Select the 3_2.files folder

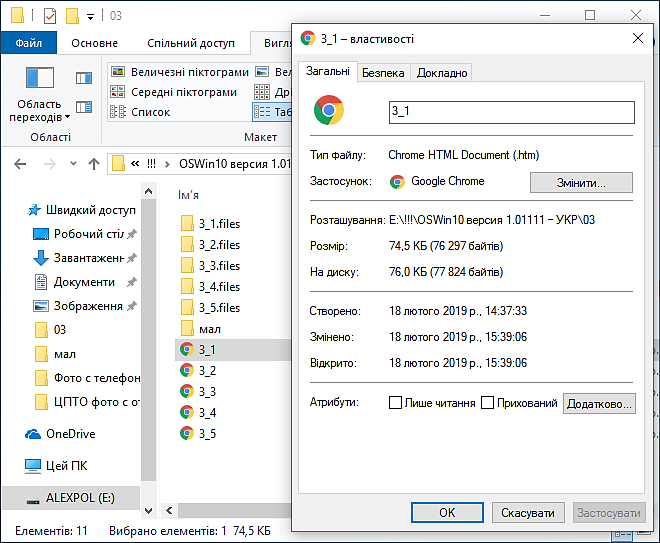[210, 245]
